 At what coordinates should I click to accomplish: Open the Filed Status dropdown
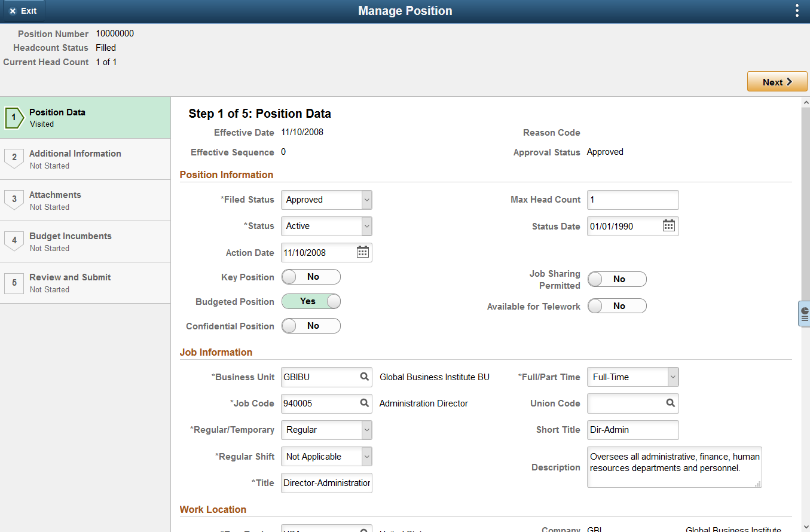(326, 200)
